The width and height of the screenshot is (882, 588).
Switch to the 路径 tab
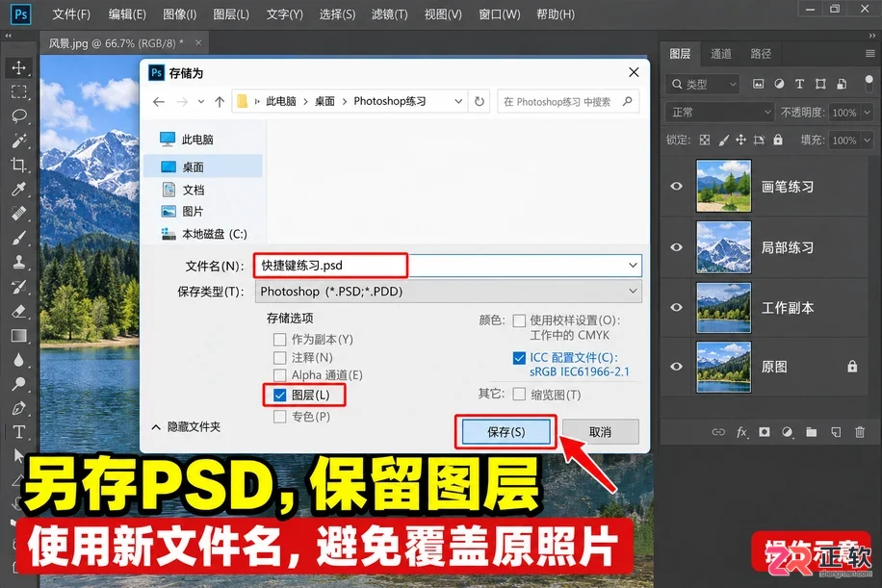coord(761,53)
